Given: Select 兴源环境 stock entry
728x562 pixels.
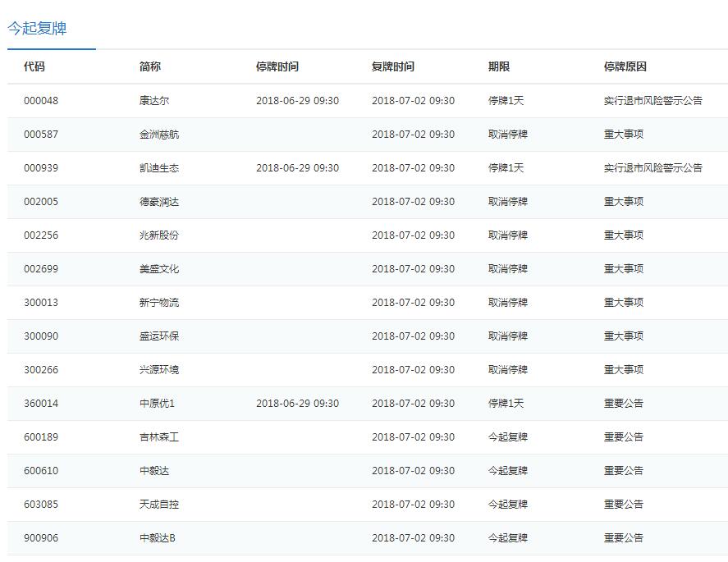Looking at the screenshot, I should 159,370.
